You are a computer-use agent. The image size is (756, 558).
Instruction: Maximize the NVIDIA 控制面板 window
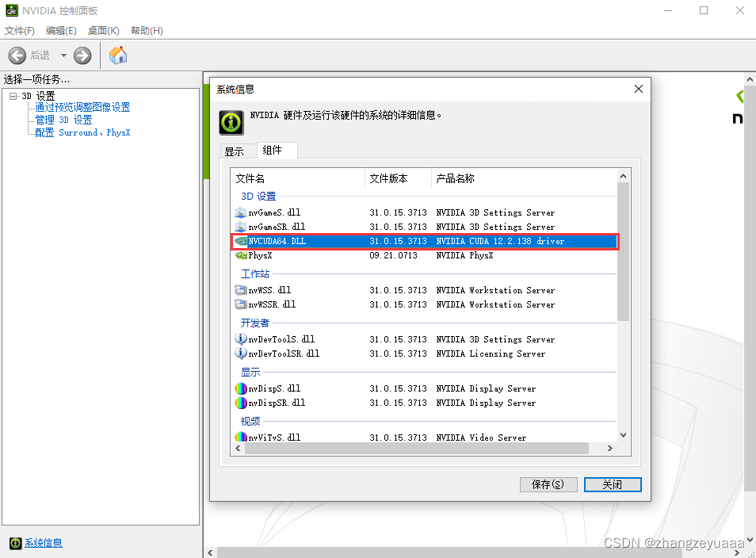(x=704, y=10)
